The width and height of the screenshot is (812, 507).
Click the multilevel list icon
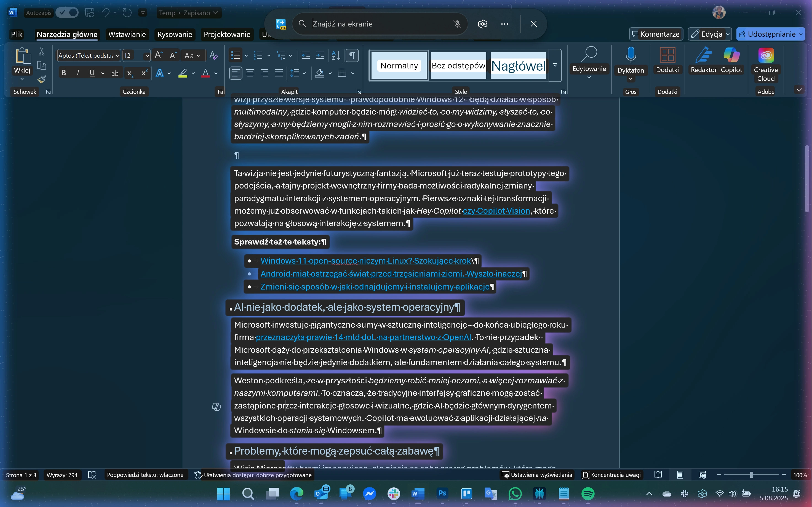[281, 55]
